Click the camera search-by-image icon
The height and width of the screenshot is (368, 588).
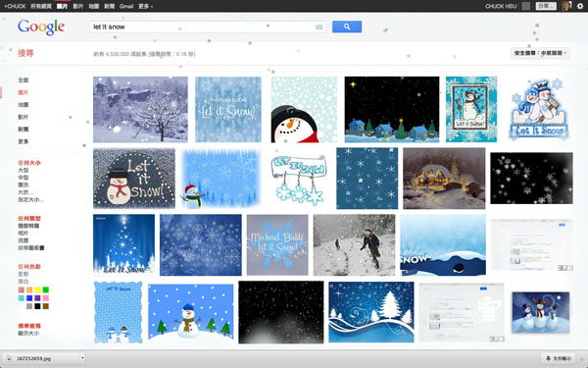[319, 26]
